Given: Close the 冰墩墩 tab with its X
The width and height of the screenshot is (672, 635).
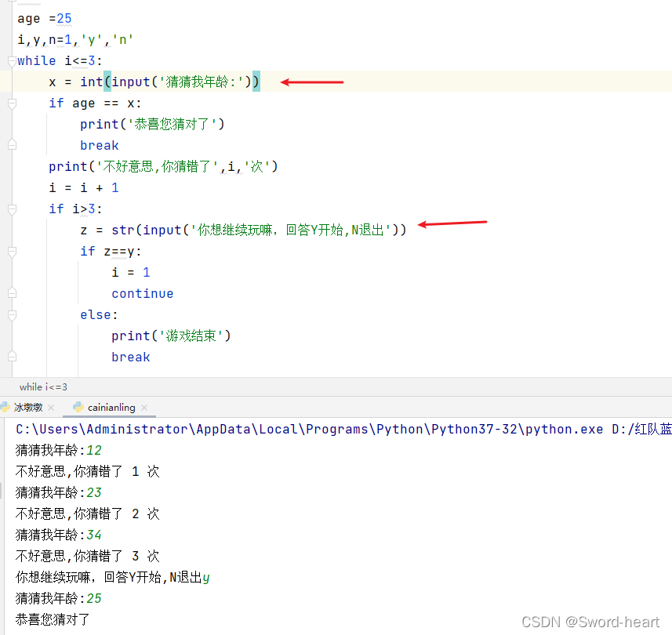Looking at the screenshot, I should (50, 407).
